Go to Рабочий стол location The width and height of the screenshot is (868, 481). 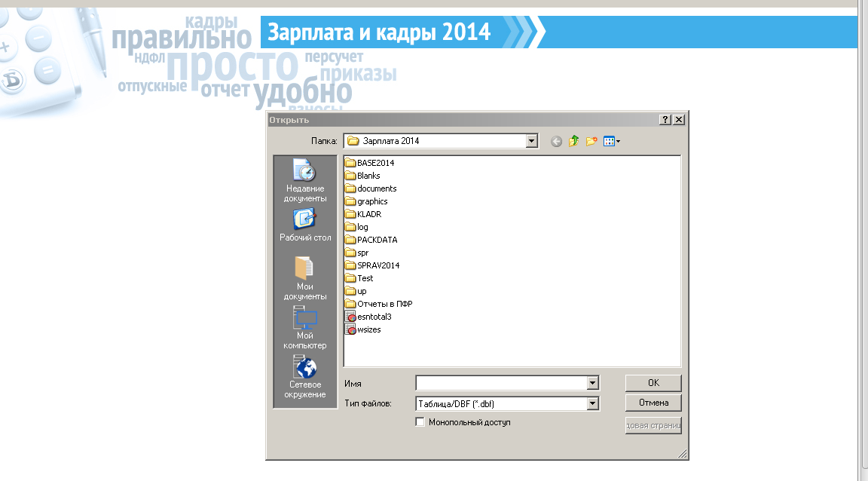tap(305, 225)
